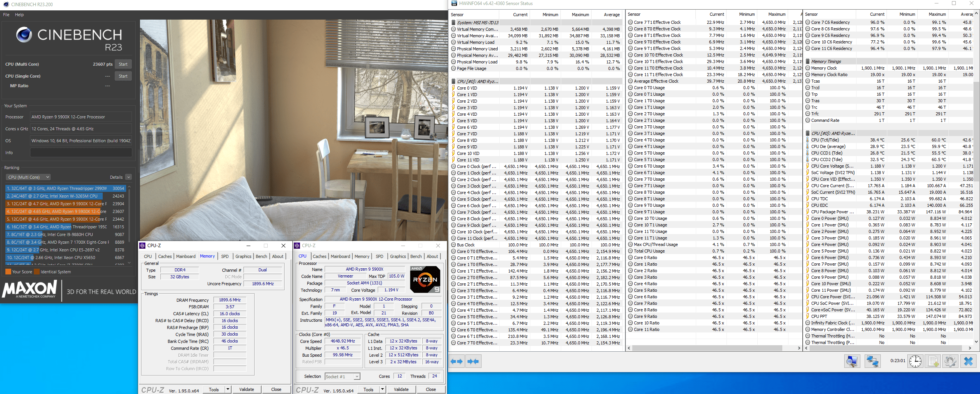Click the 'Command Rate' sensor row in Memory Timings

tap(888, 120)
